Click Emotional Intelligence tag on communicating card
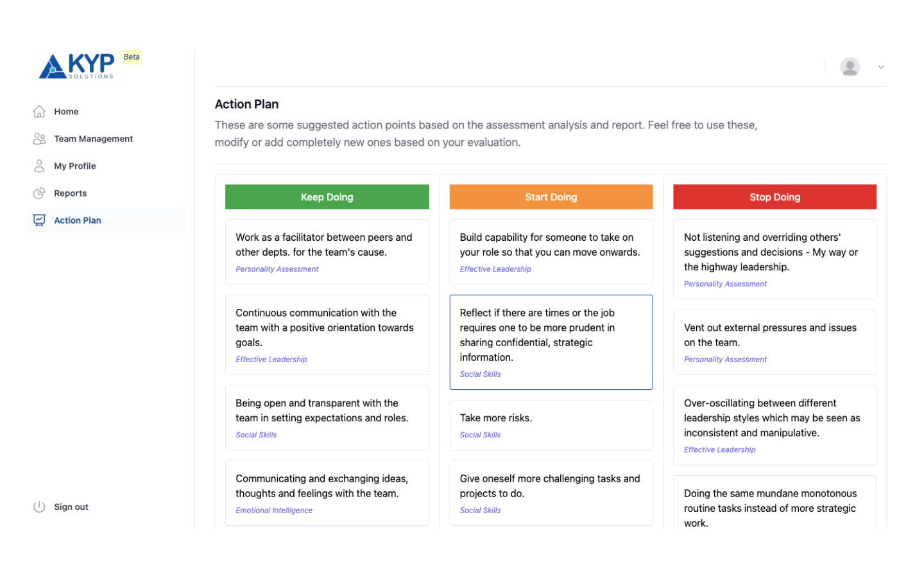The image size is (924, 578). [274, 511]
